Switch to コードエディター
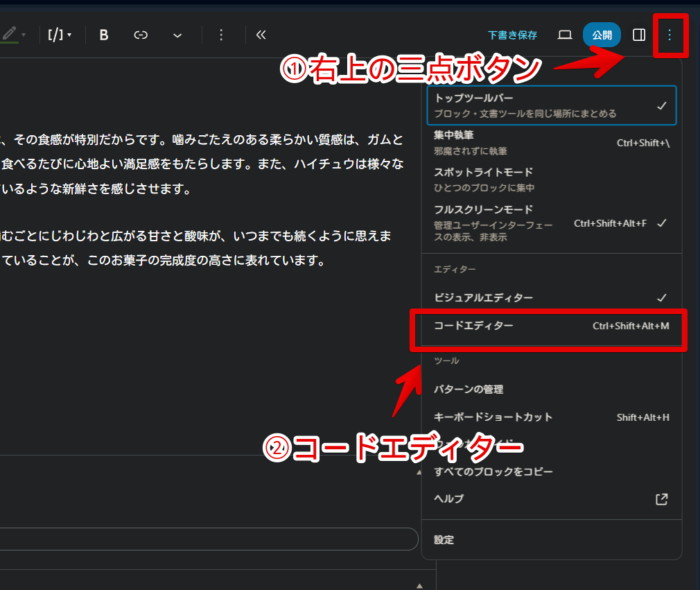Viewport: 700px width, 590px height. click(552, 326)
